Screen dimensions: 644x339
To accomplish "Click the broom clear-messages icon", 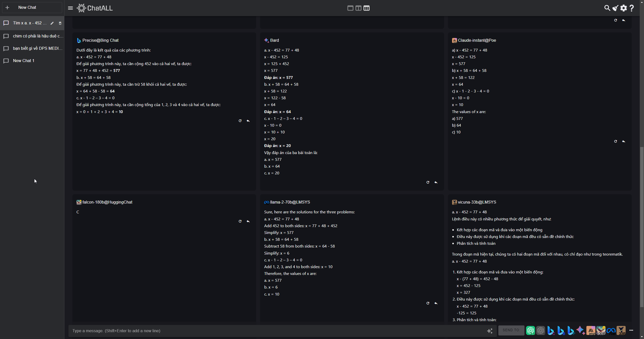I will 615,8.
